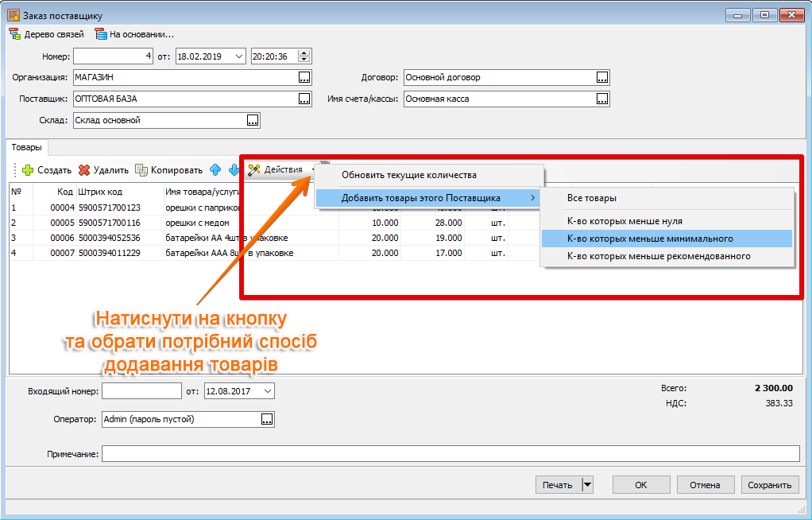
Task: Click the Штрих код column header
Action: coord(120,192)
